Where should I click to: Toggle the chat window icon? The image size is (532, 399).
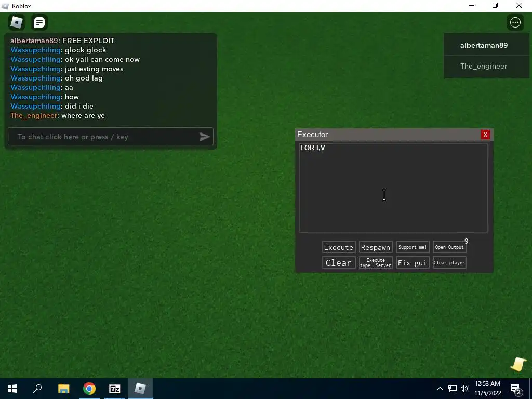coord(39,22)
